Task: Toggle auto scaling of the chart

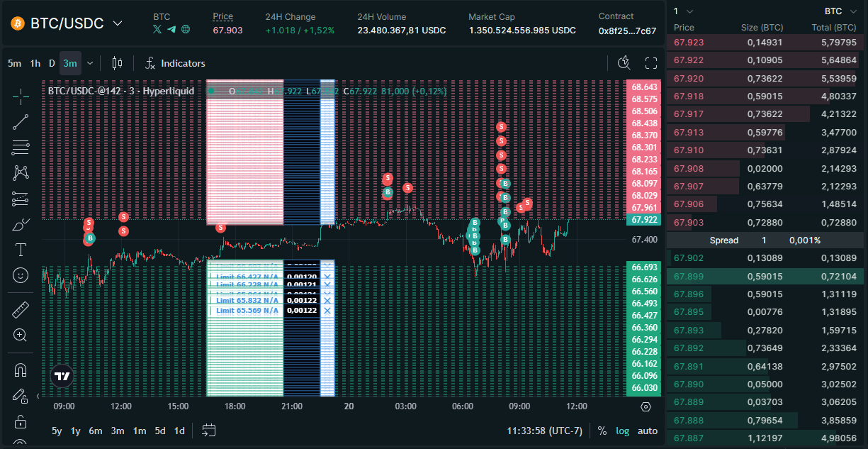Action: point(647,431)
